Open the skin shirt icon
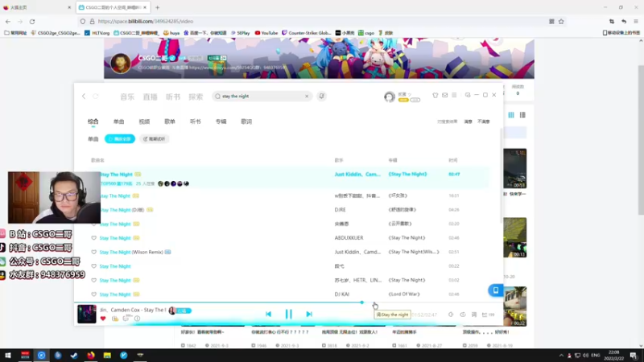This screenshot has width=644, height=362. pos(436,95)
